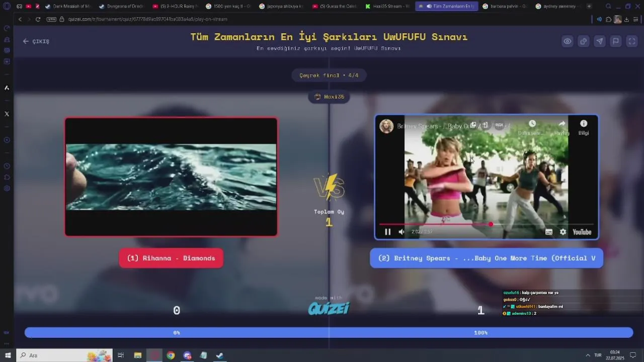The height and width of the screenshot is (362, 644).
Task: Open YouTube player settings gear
Action: 563,232
